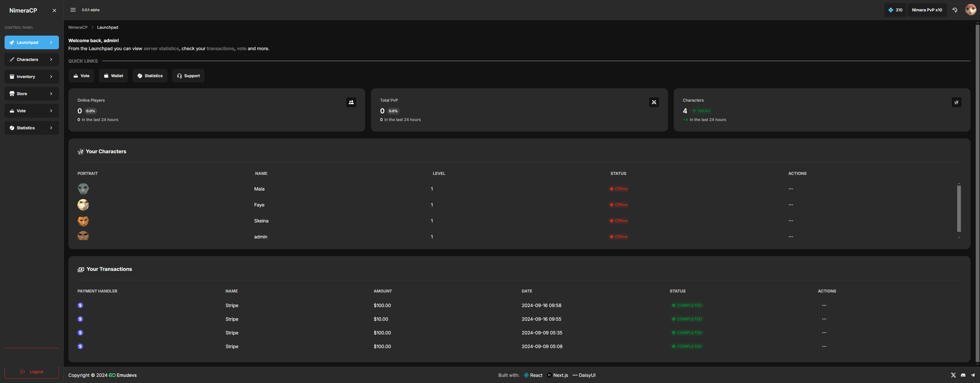Open the user avatar menu

tap(971, 10)
